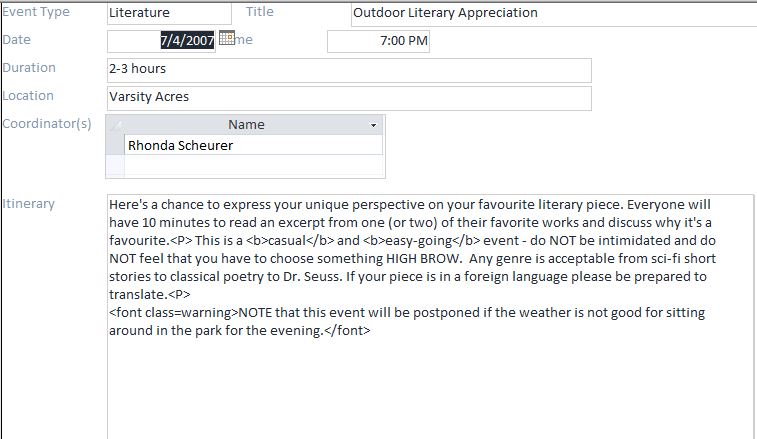Click the datasheet select-all corner box
The height and width of the screenshot is (439, 757).
(x=115, y=125)
